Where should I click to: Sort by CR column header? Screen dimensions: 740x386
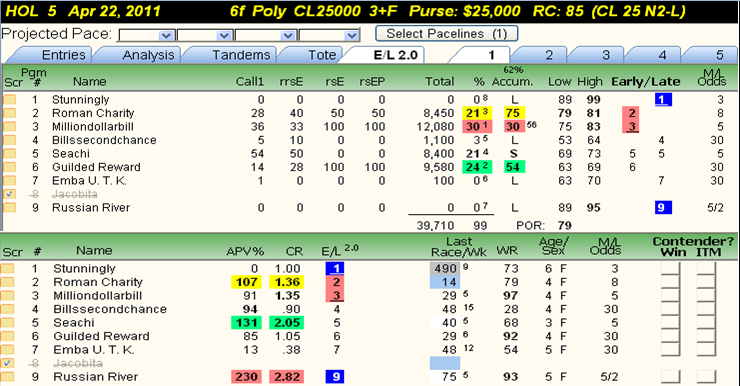(294, 251)
